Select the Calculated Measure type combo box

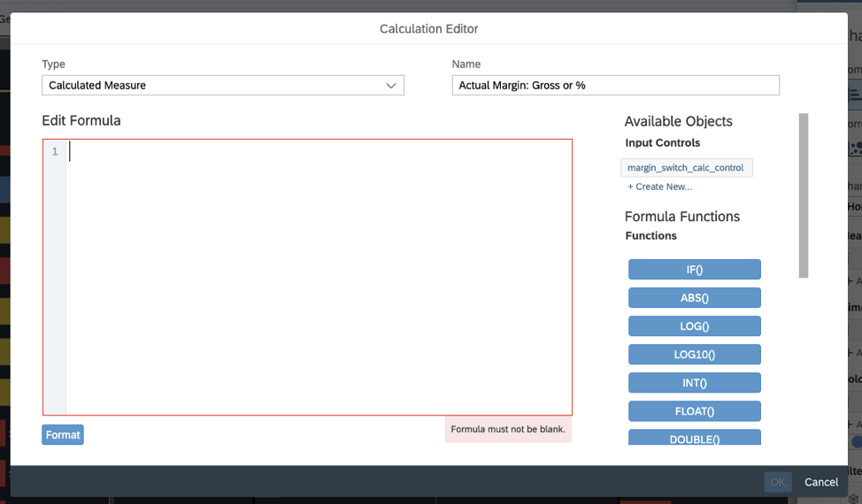pyautogui.click(x=223, y=86)
